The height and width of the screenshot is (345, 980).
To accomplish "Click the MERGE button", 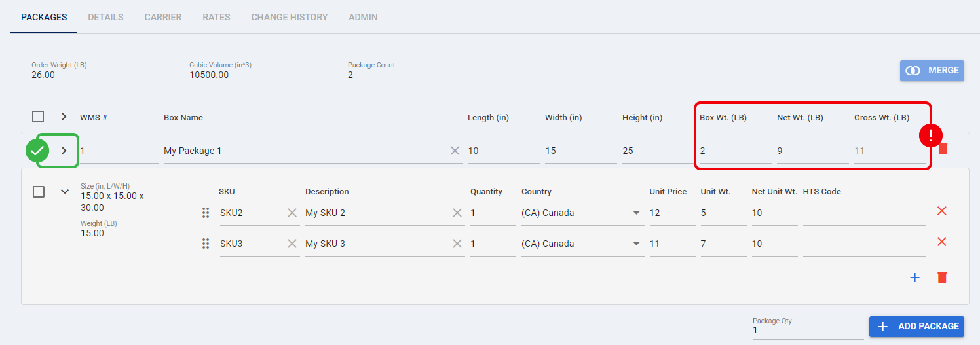I will pos(932,71).
